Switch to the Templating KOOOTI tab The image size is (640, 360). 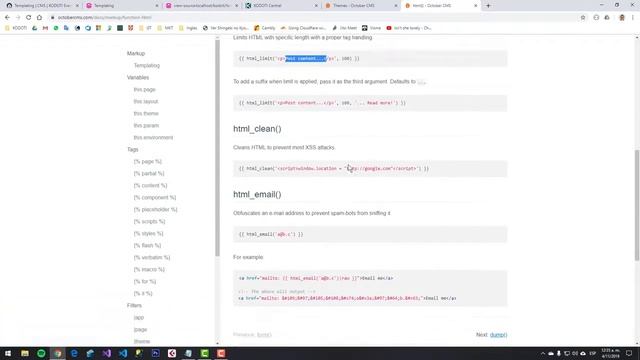[42, 6]
